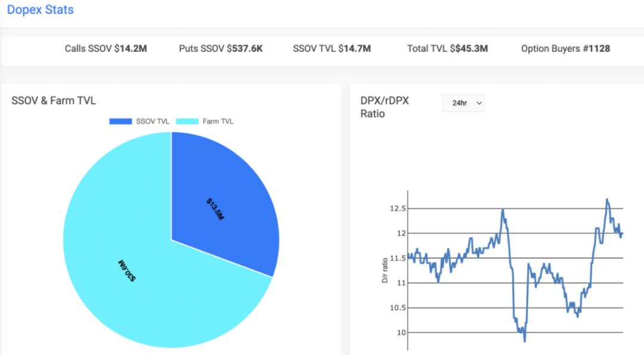Image resolution: width=644 pixels, height=355 pixels.
Task: Click the highest peak on the ratio line
Action: coord(607,200)
